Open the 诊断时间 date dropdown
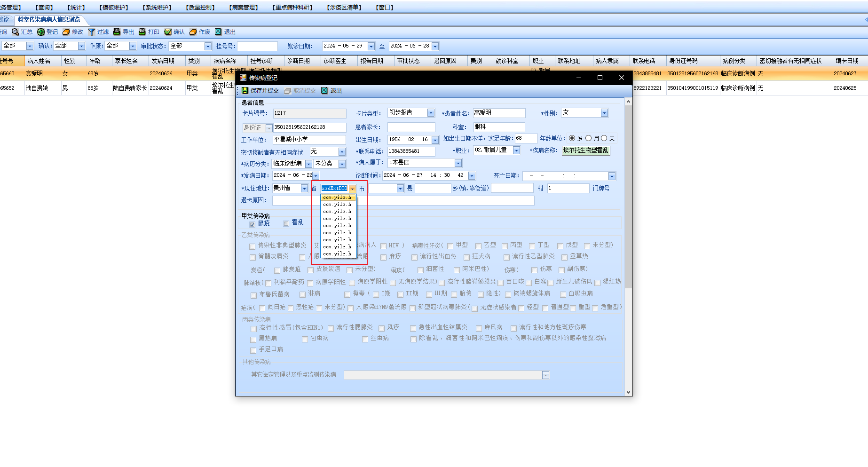The width and height of the screenshot is (868, 467). pyautogui.click(x=472, y=176)
